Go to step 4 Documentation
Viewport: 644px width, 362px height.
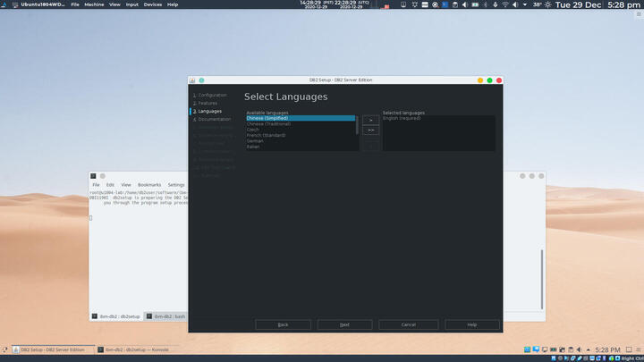212,120
